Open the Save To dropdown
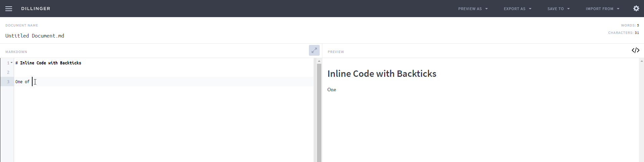The image size is (644, 162). pyautogui.click(x=558, y=9)
